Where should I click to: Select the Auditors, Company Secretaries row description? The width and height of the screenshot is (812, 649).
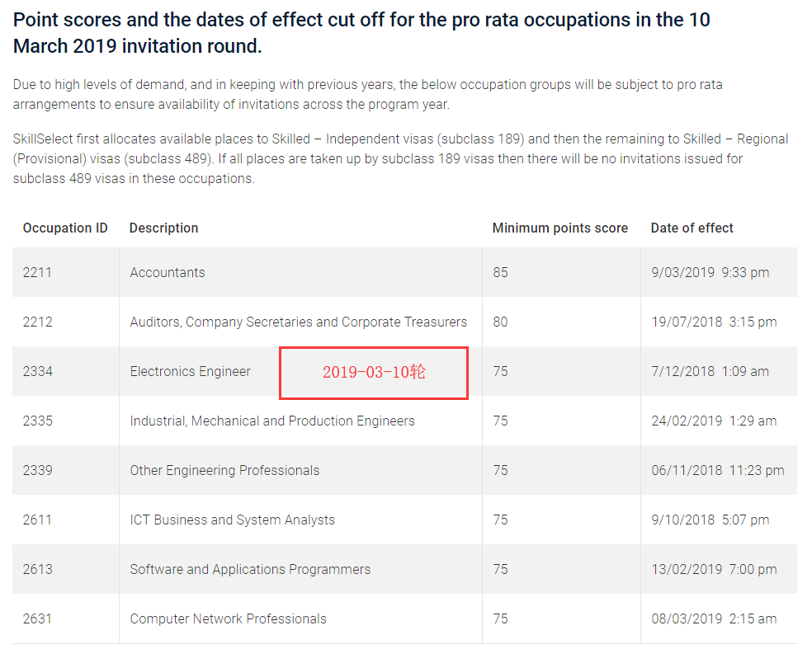coord(298,322)
